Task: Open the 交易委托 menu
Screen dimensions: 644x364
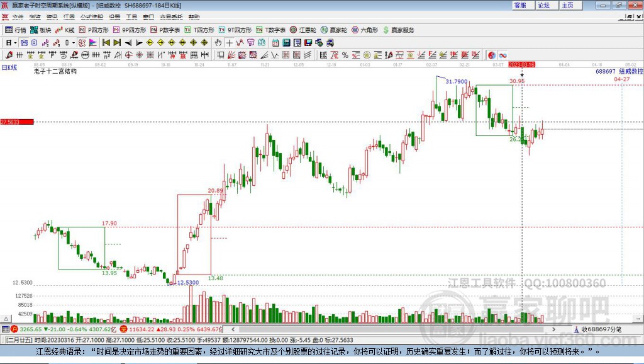Action: [x=171, y=17]
